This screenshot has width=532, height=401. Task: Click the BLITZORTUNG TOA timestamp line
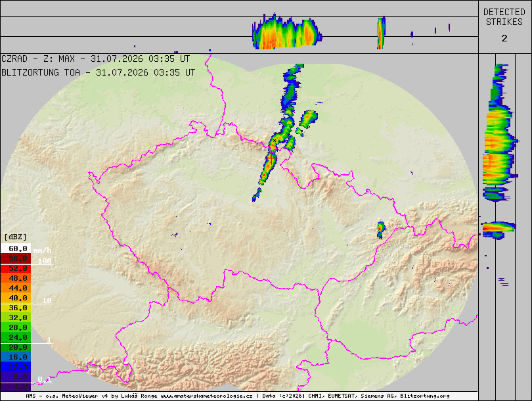pos(98,72)
